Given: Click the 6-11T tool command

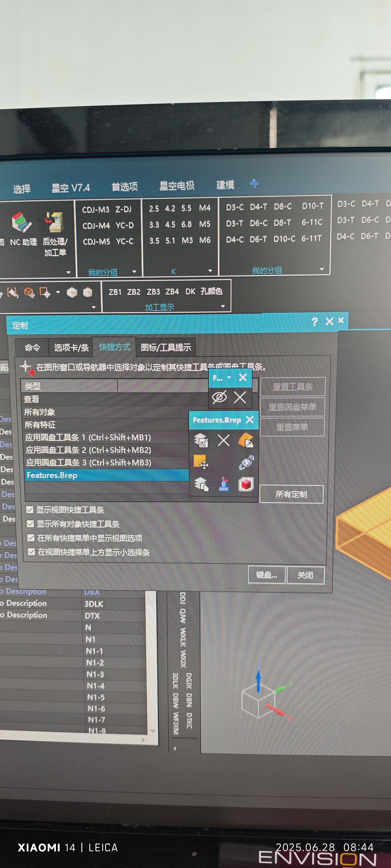Looking at the screenshot, I should [x=311, y=238].
